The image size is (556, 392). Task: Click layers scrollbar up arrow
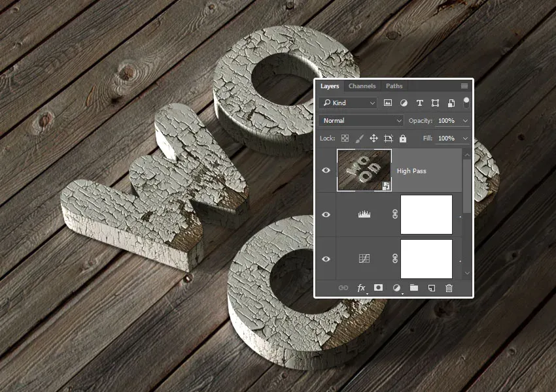click(x=467, y=155)
